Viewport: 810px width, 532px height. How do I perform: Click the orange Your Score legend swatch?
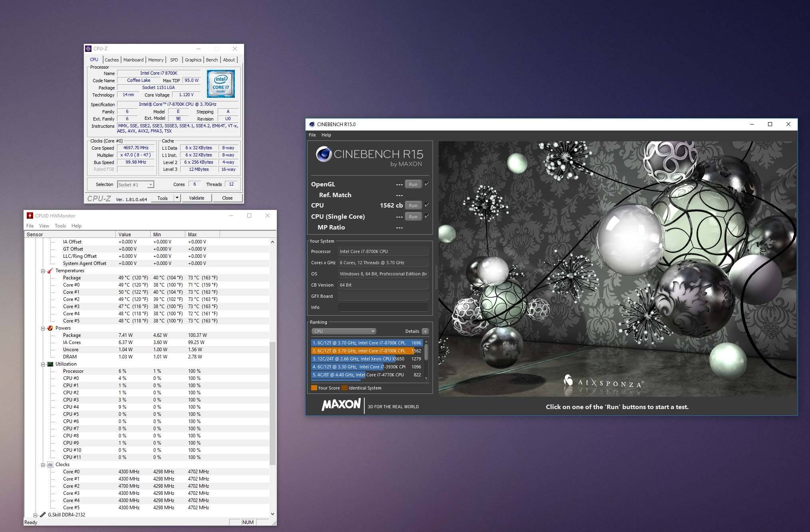tap(314, 388)
